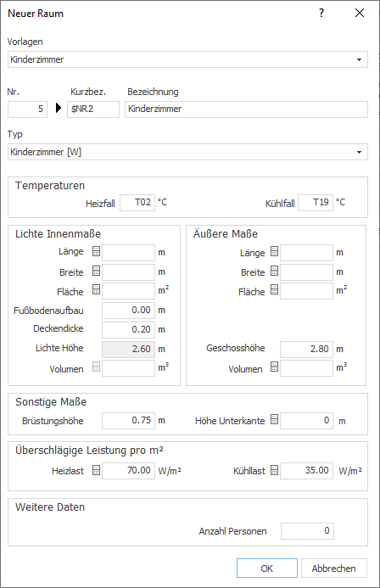
Task: Expand the Typ dropdown
Action: click(359, 152)
